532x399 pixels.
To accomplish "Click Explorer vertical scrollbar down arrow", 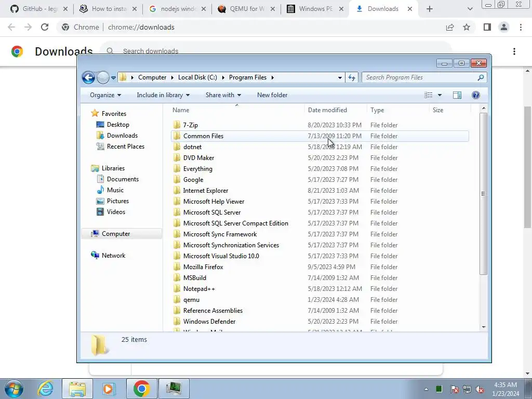I will [484, 327].
